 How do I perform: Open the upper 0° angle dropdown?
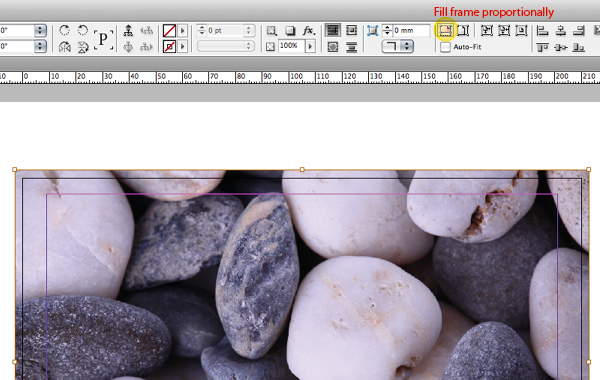click(40, 30)
